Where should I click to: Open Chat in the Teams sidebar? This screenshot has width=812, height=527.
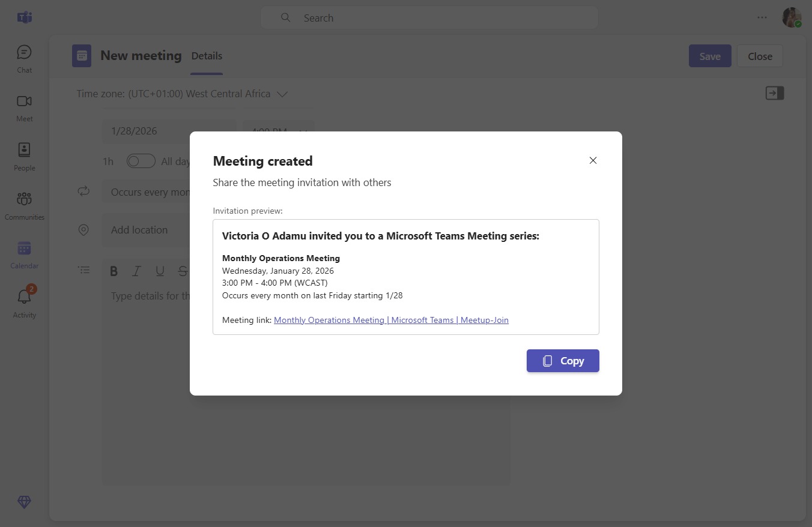24,59
